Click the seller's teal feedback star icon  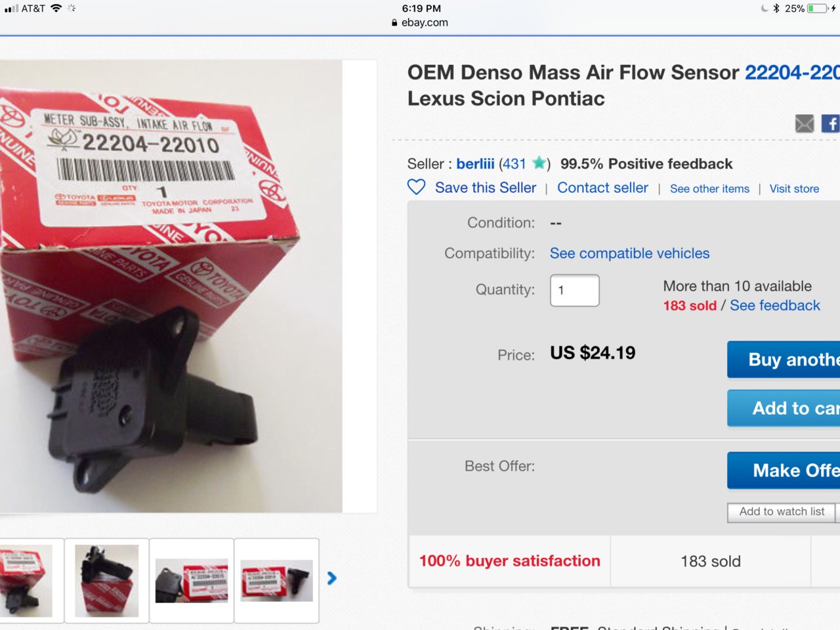539,163
